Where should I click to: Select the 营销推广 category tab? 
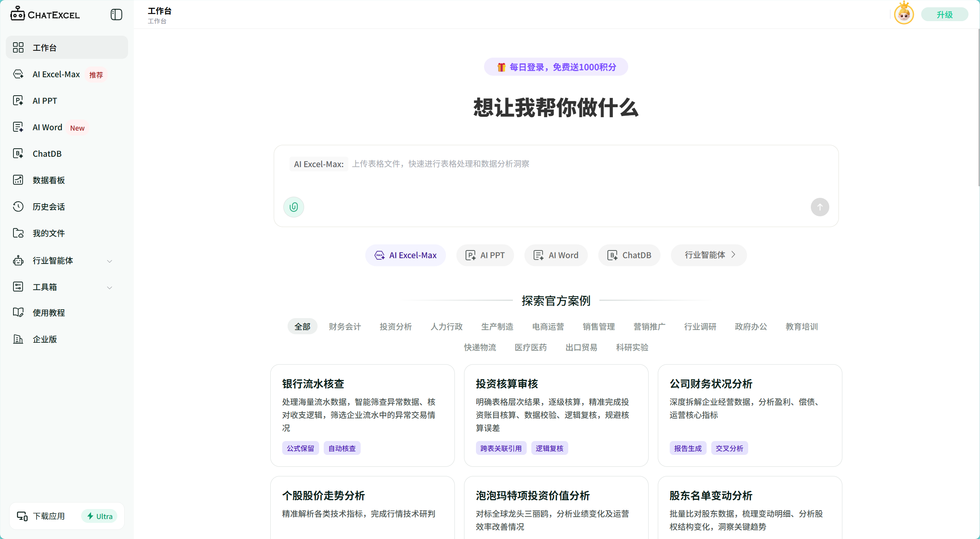tap(649, 327)
